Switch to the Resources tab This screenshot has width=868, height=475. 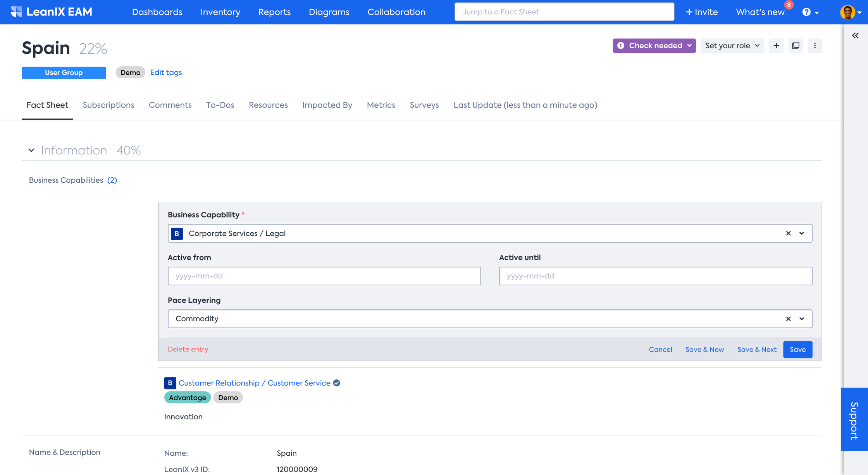point(268,105)
